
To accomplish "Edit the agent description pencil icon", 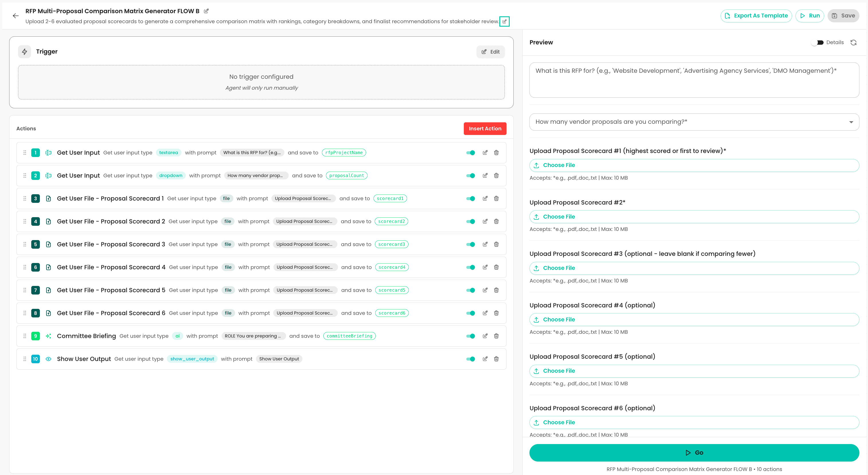I will click(504, 21).
